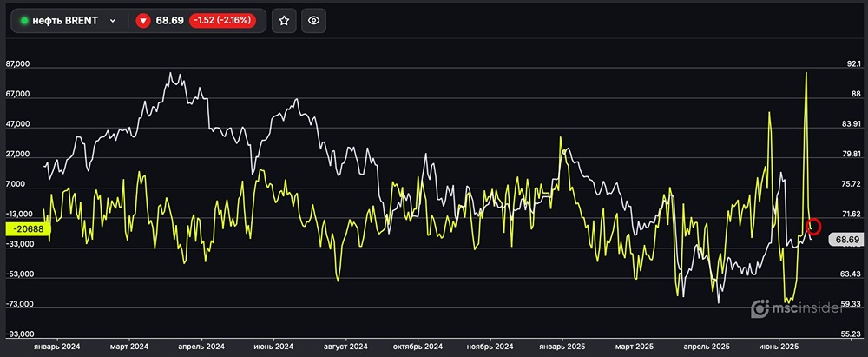The width and height of the screenshot is (868, 357).
Task: Click the chevron next to нефть BRENT
Action: pos(113,21)
